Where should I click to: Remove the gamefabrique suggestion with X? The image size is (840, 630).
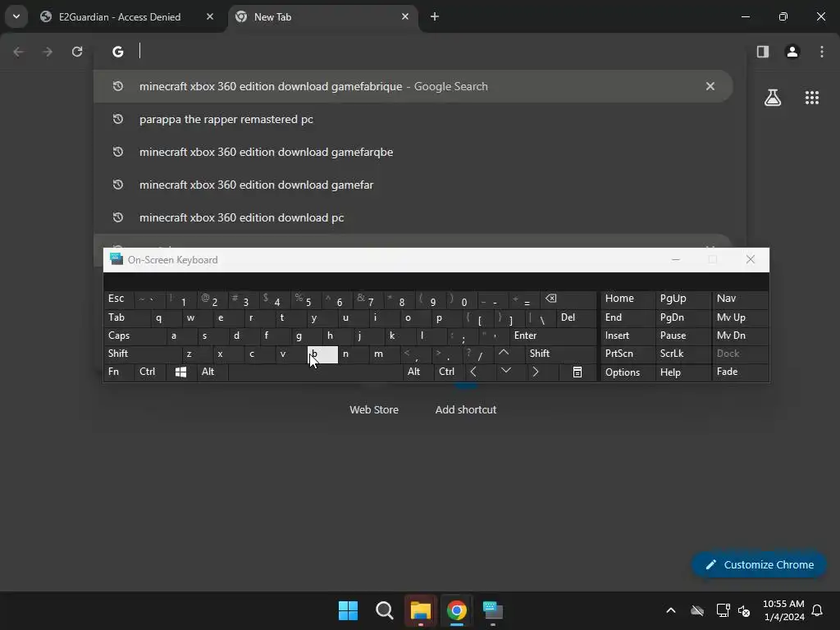point(710,86)
